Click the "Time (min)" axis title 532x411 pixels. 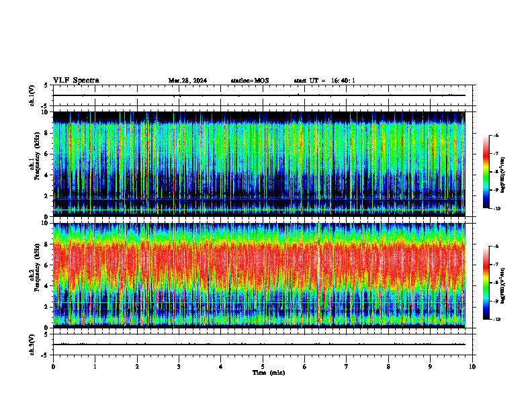pos(269,373)
